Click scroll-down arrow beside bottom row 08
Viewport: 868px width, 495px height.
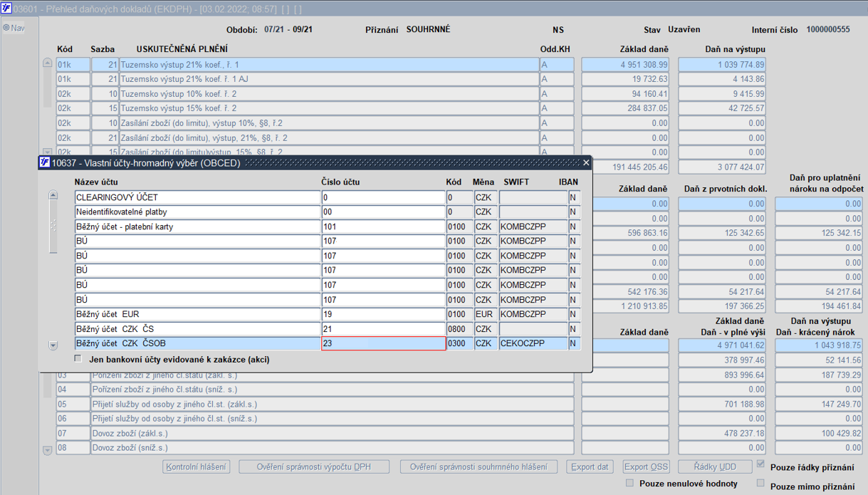48,450
